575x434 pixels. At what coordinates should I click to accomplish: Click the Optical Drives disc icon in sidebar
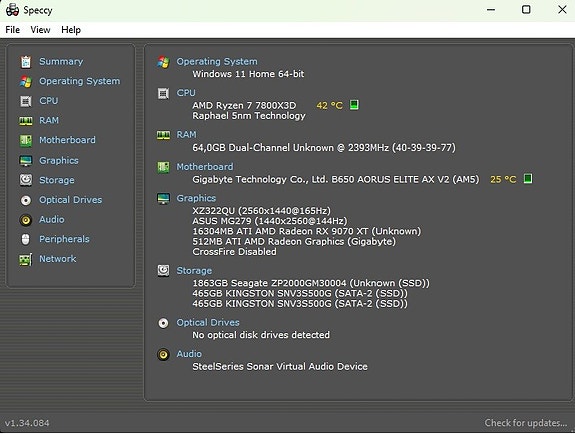tap(26, 200)
